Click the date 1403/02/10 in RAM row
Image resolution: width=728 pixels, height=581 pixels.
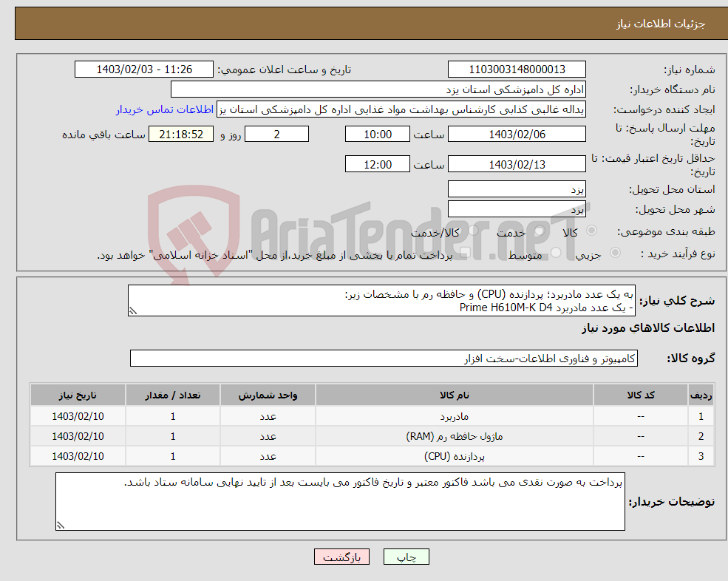click(x=78, y=436)
